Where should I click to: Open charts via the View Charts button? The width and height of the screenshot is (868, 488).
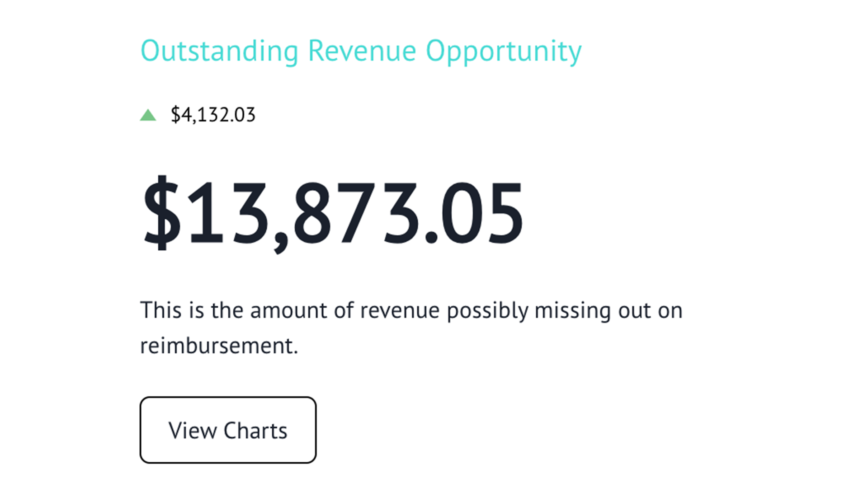click(x=227, y=429)
